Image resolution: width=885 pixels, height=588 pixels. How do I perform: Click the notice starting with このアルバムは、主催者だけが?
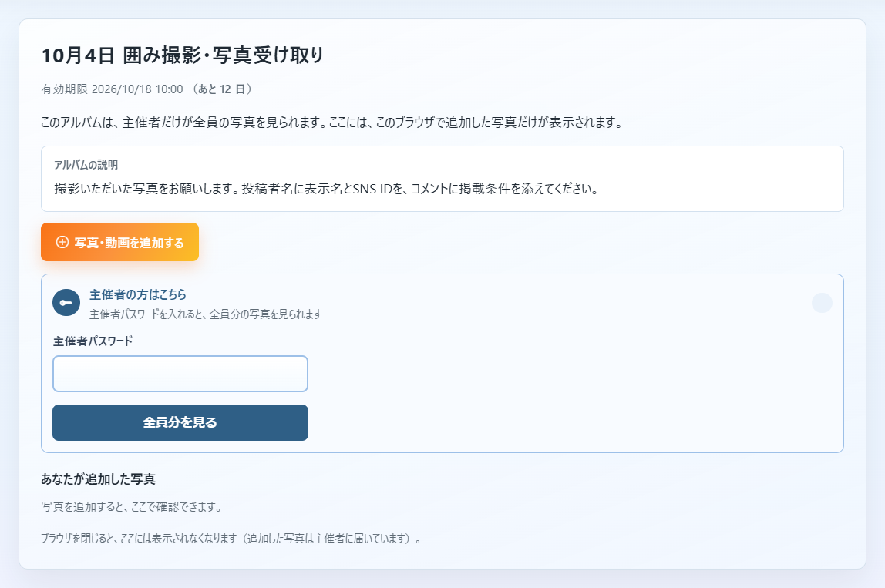(x=331, y=123)
